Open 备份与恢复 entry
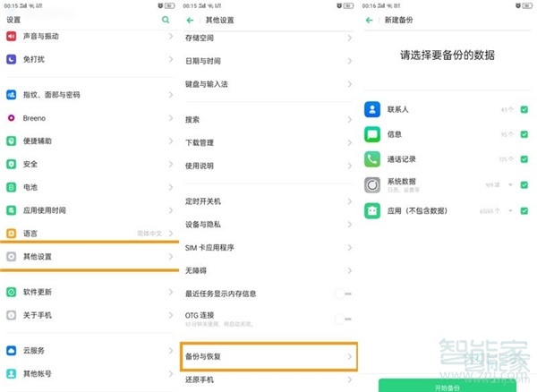 [268, 356]
